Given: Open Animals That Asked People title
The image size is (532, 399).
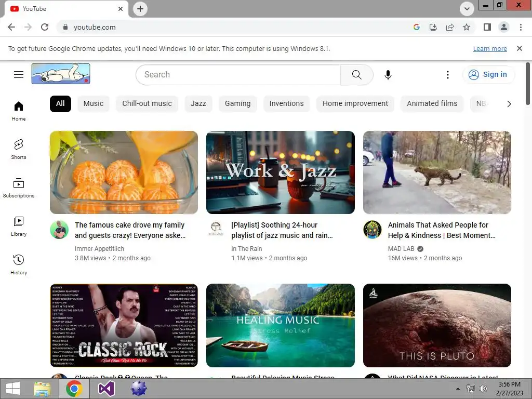Looking at the screenshot, I should (x=442, y=230).
